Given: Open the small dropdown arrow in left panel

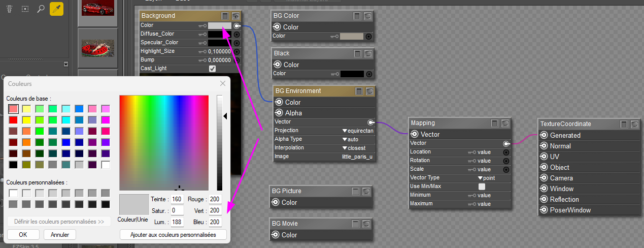Looking at the screenshot, I should coord(65,64).
